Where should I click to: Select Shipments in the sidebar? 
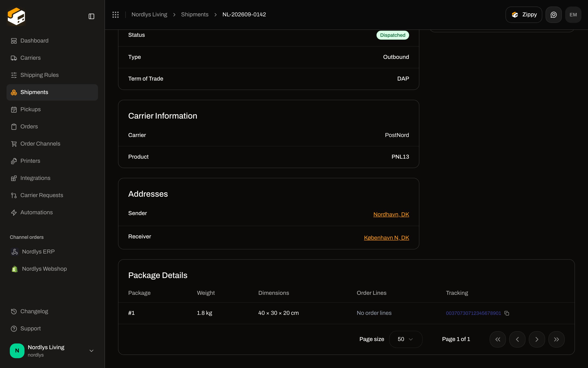coord(52,92)
